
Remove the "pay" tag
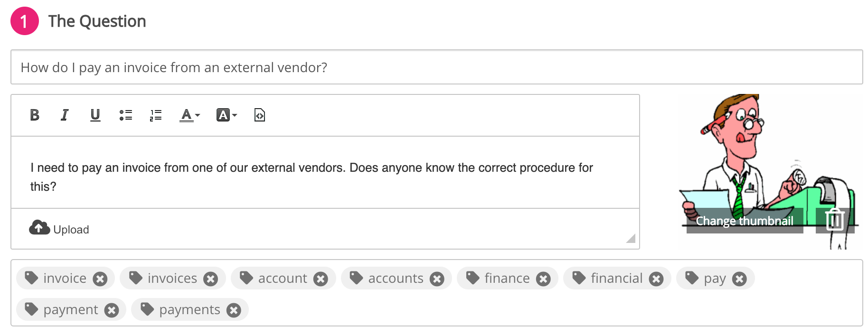click(739, 279)
